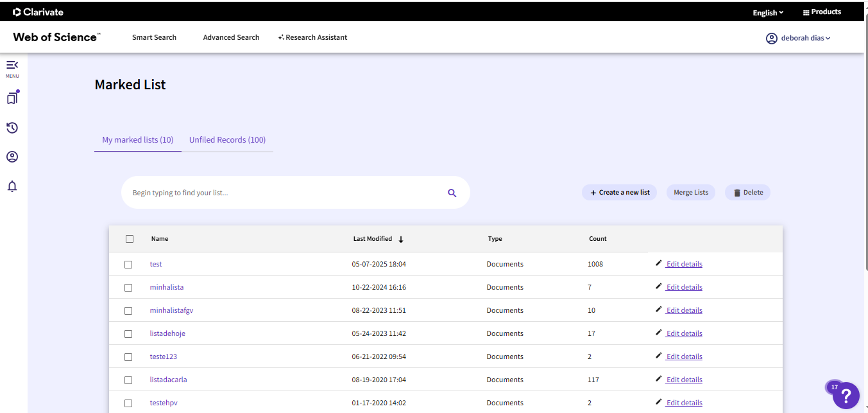
Task: Open search history clock icon
Action: pos(12,128)
